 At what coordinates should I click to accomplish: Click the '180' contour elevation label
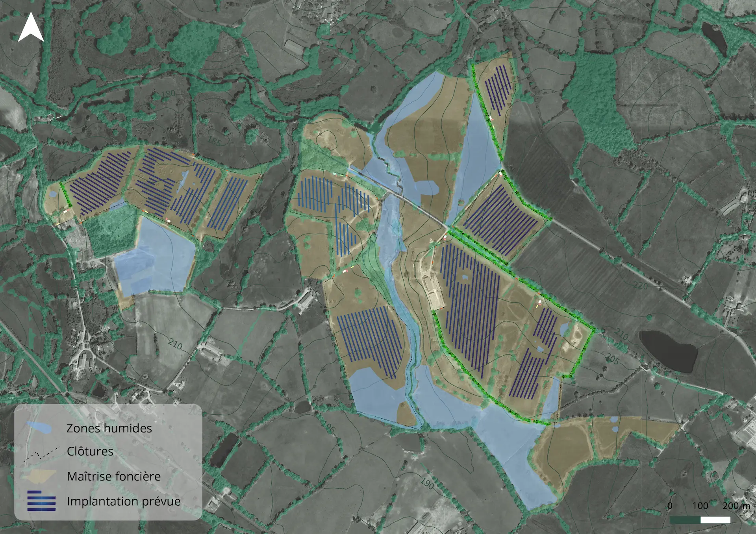(168, 94)
